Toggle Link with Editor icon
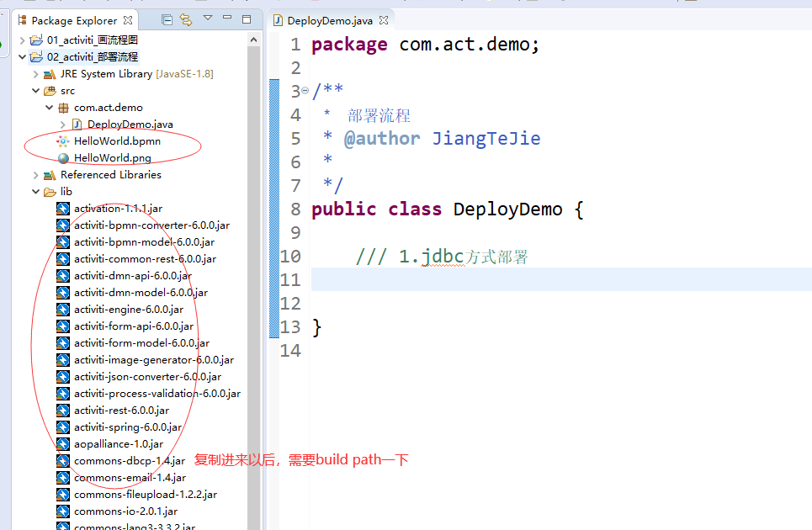The height and width of the screenshot is (530, 812). click(186, 20)
